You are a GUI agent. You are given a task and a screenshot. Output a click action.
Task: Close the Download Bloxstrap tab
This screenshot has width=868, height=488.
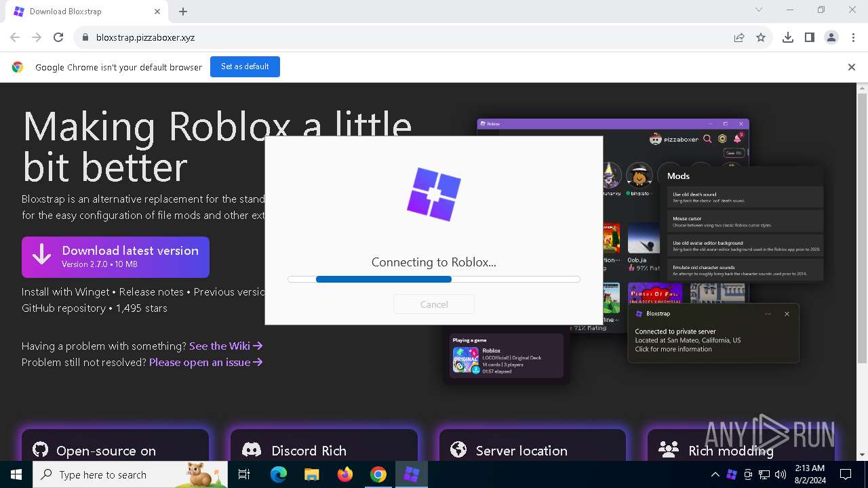(157, 11)
